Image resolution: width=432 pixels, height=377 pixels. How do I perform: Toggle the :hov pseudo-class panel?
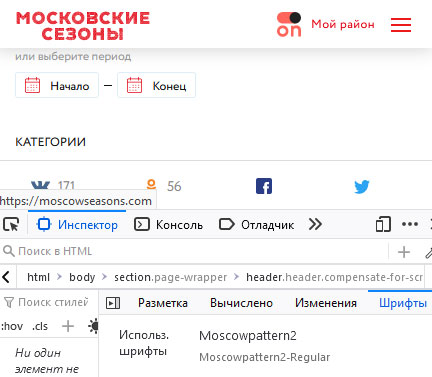[12, 326]
